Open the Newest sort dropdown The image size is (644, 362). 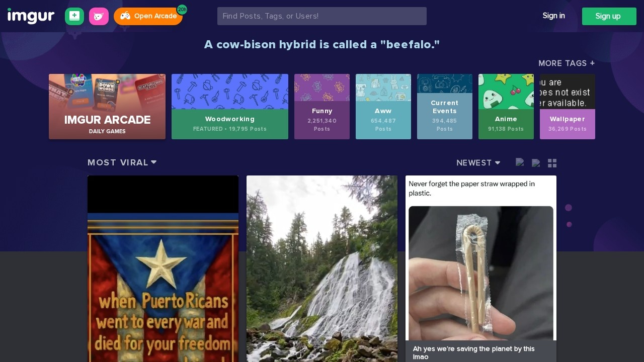tap(478, 163)
